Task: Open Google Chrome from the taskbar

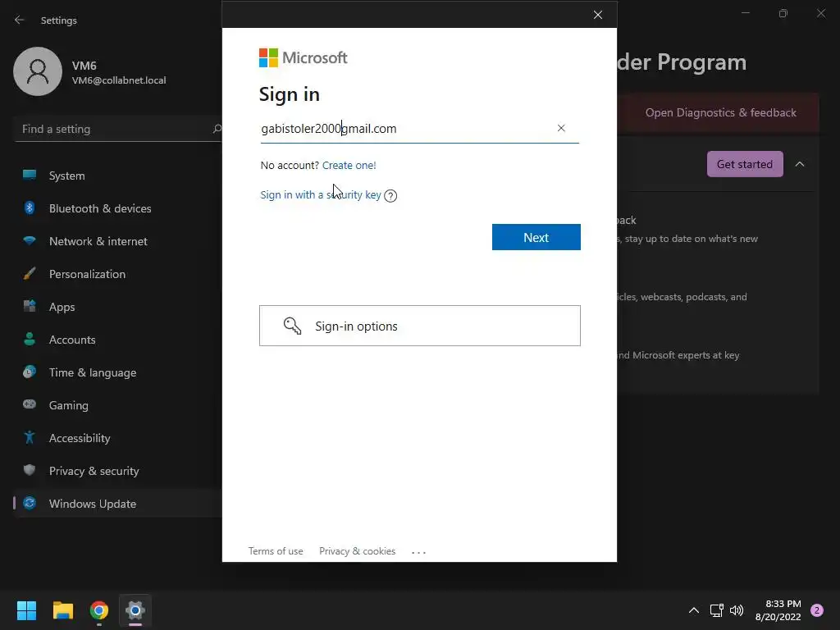Action: [x=99, y=610]
